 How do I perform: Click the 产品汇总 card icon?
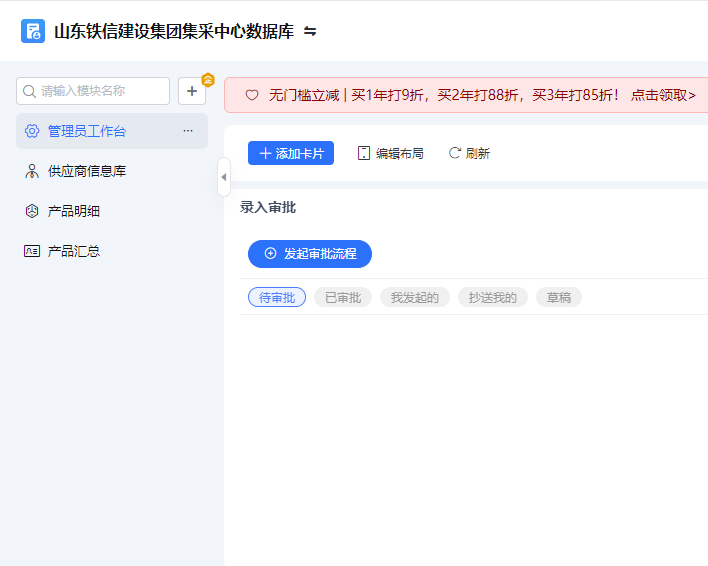point(31,251)
